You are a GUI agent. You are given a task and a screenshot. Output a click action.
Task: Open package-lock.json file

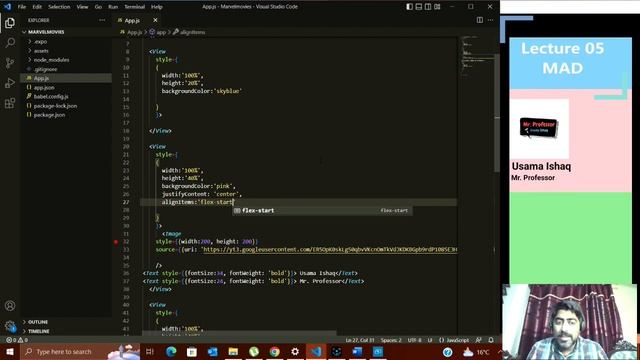(66, 106)
